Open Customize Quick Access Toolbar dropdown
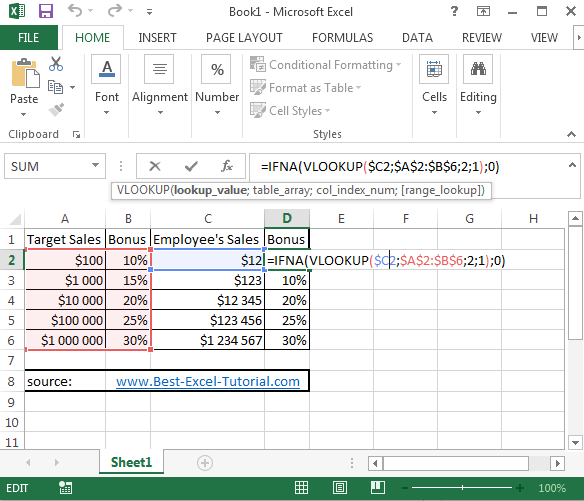The height and width of the screenshot is (501, 584). coord(149,12)
